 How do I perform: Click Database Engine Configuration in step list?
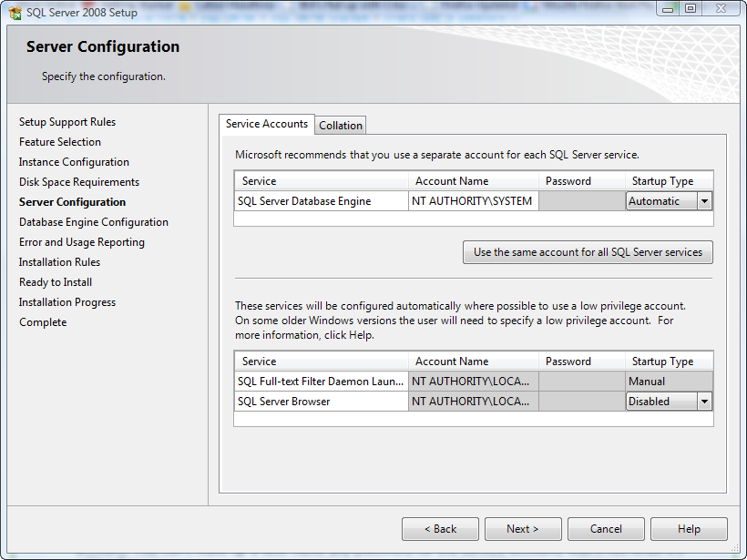[x=93, y=222]
